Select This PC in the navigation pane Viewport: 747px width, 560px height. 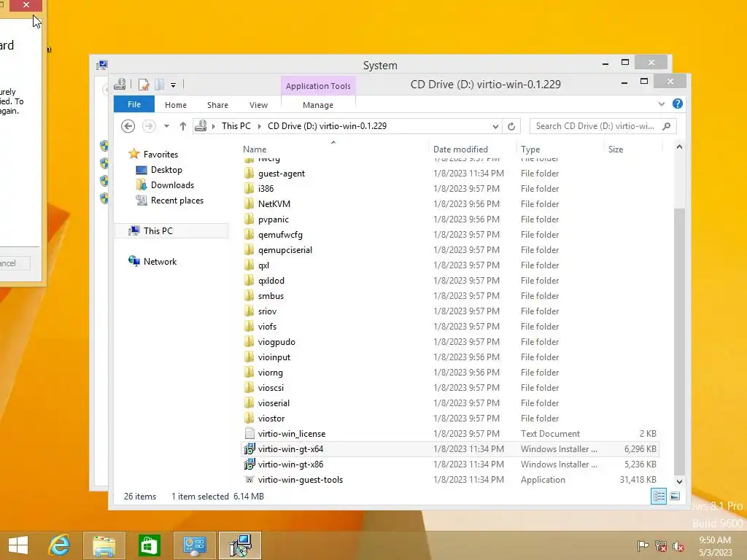pos(158,231)
